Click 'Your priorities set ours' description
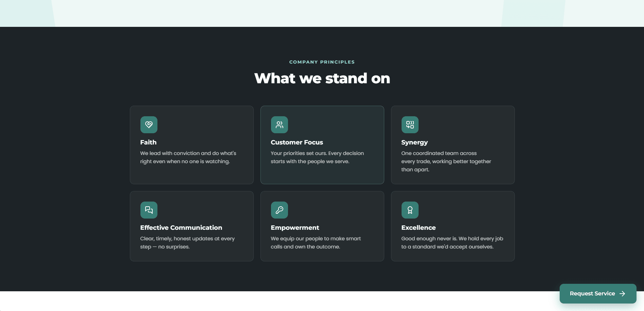This screenshot has width=644, height=311. pyautogui.click(x=317, y=157)
